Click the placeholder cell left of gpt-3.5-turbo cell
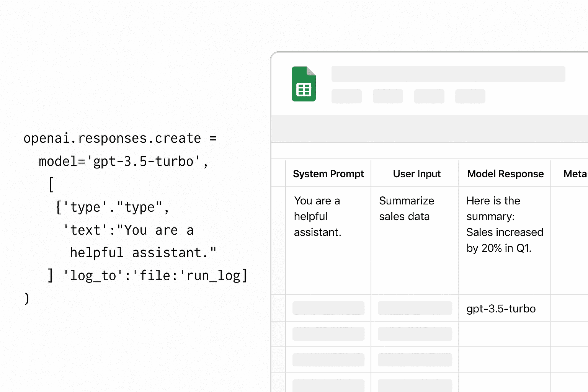Screen dimensions: 588x392 415,308
